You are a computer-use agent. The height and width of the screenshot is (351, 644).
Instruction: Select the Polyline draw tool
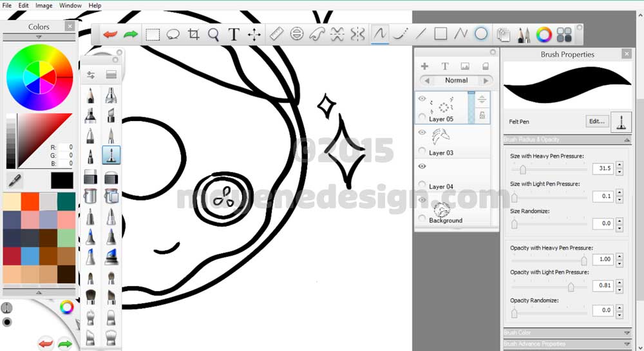coord(461,33)
